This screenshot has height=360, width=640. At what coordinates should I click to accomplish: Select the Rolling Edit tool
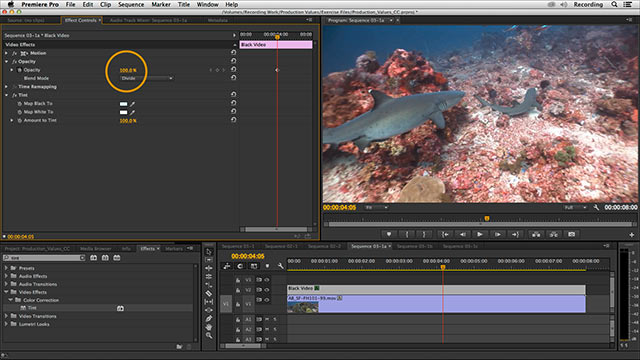(209, 276)
